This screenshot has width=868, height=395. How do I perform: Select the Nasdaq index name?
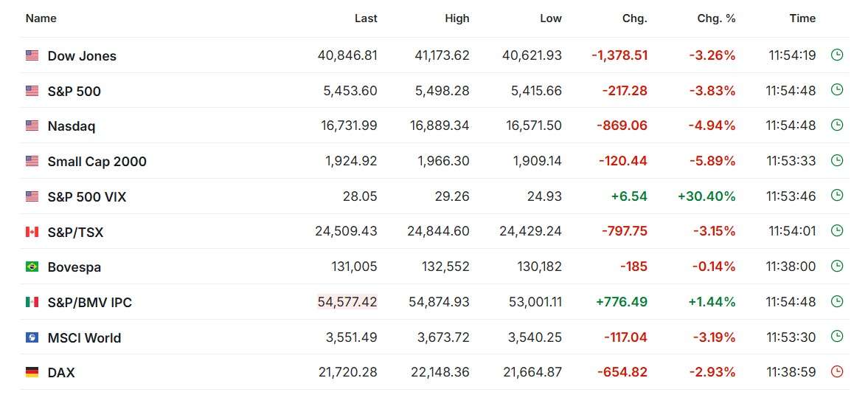(72, 126)
